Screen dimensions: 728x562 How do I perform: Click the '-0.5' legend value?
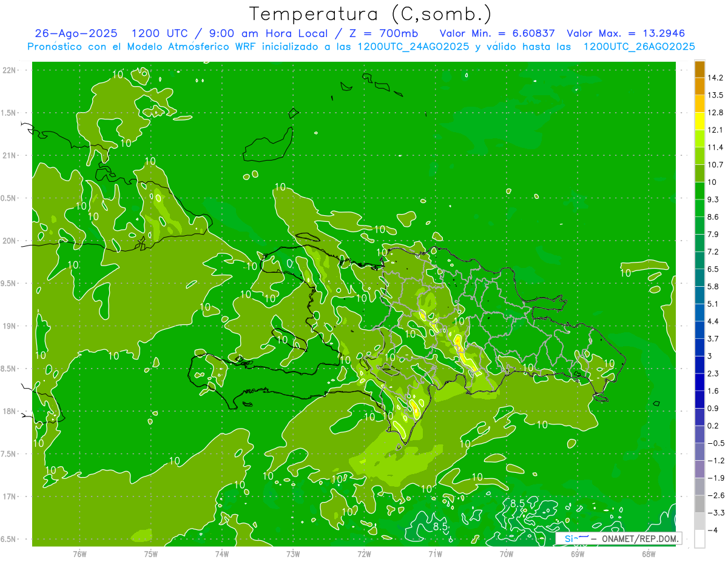click(716, 443)
